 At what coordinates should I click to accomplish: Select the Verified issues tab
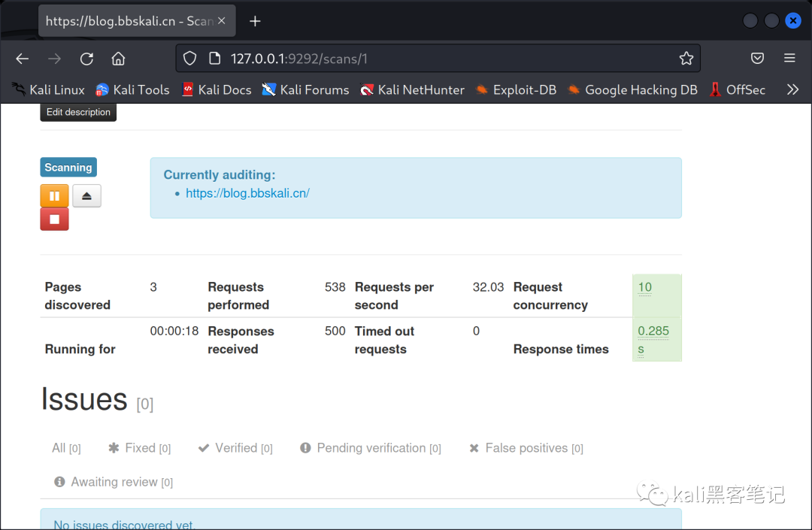[x=235, y=448]
